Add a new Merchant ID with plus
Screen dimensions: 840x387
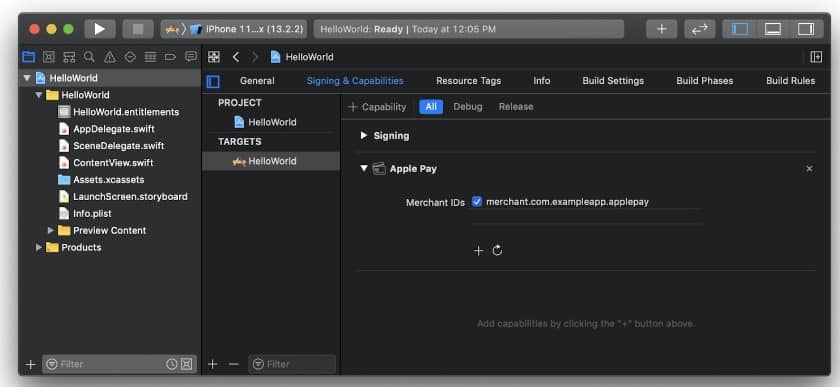click(478, 250)
